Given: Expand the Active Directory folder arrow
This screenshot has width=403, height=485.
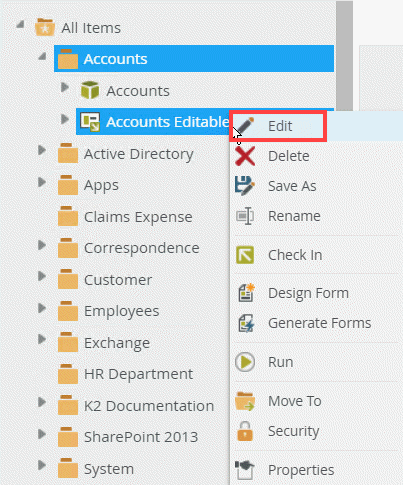Looking at the screenshot, I should 42,150.
